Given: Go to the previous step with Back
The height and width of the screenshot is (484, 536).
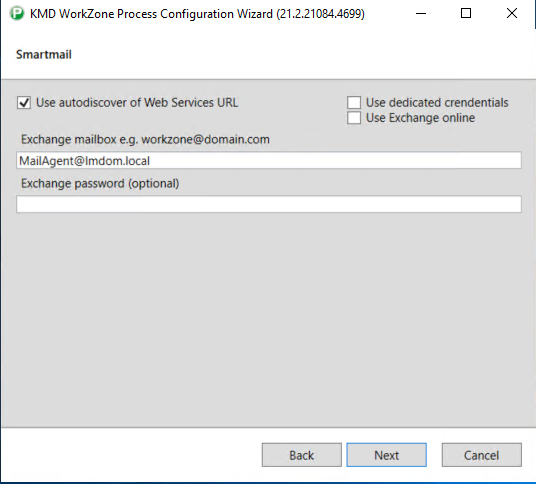Looking at the screenshot, I should [302, 455].
